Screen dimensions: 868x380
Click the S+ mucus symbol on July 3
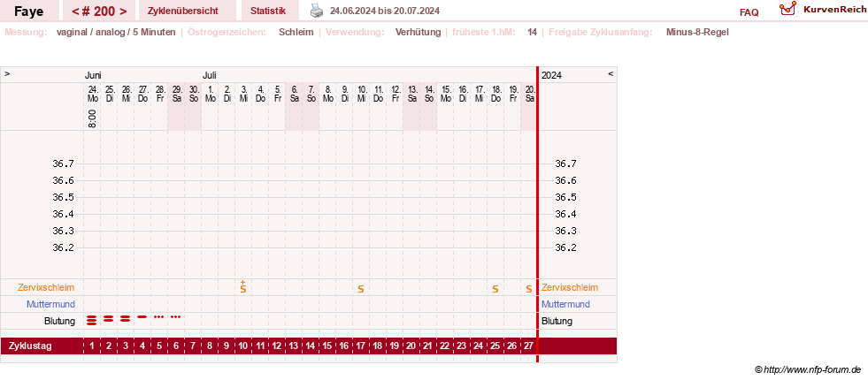242,286
